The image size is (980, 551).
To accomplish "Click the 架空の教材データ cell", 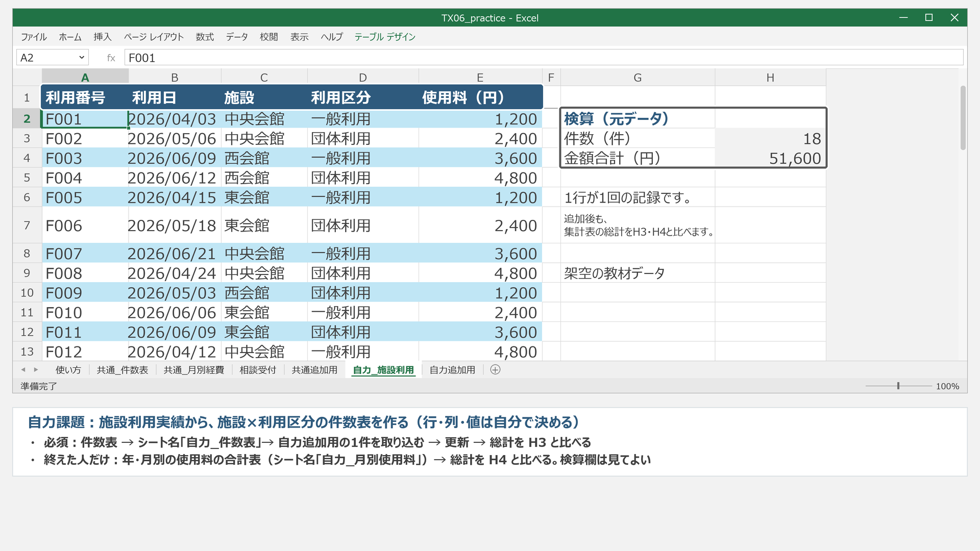I will point(638,273).
